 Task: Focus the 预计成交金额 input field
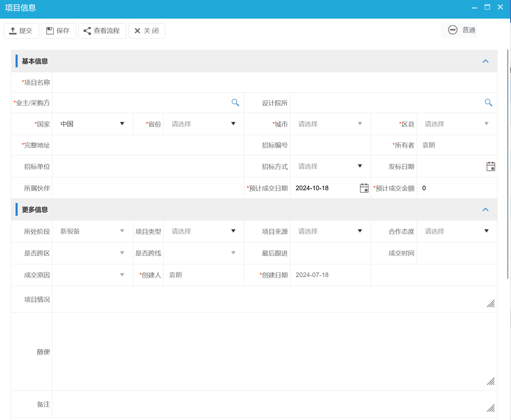pos(457,188)
